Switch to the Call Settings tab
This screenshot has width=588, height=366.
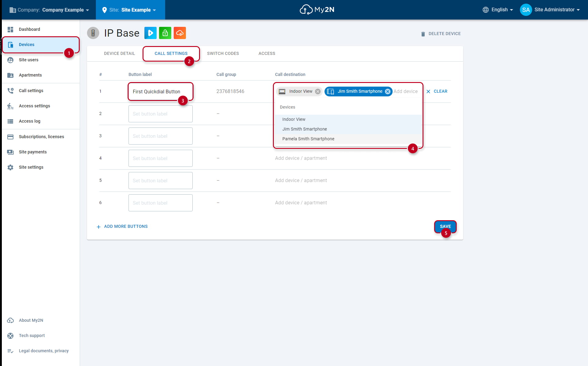pyautogui.click(x=171, y=53)
